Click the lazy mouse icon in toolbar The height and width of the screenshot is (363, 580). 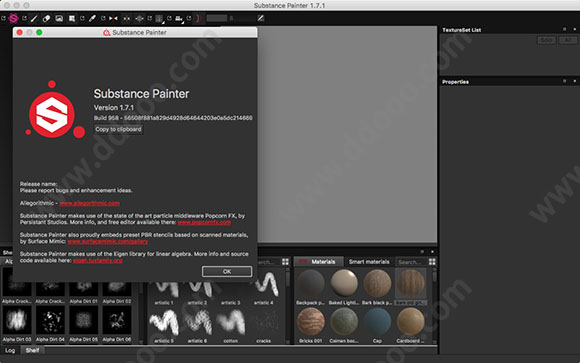coord(127,18)
